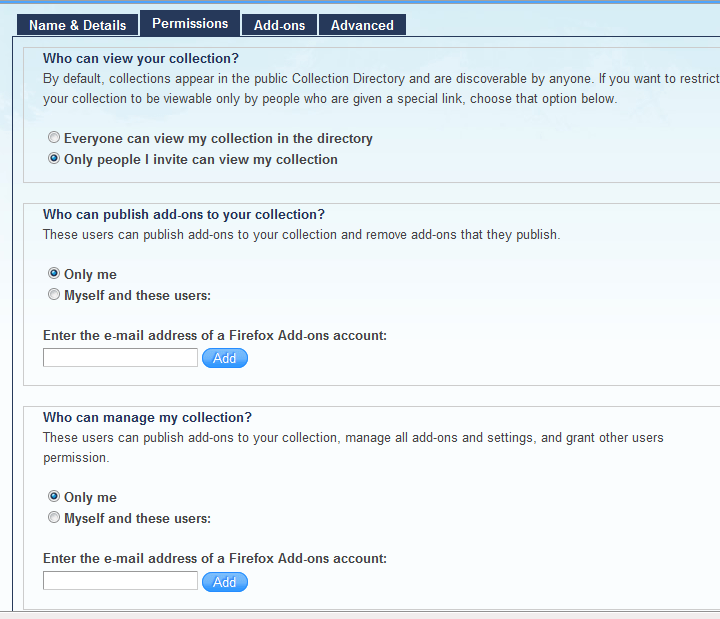Click Add button in manage collection section
720x619 pixels.
coord(225,582)
